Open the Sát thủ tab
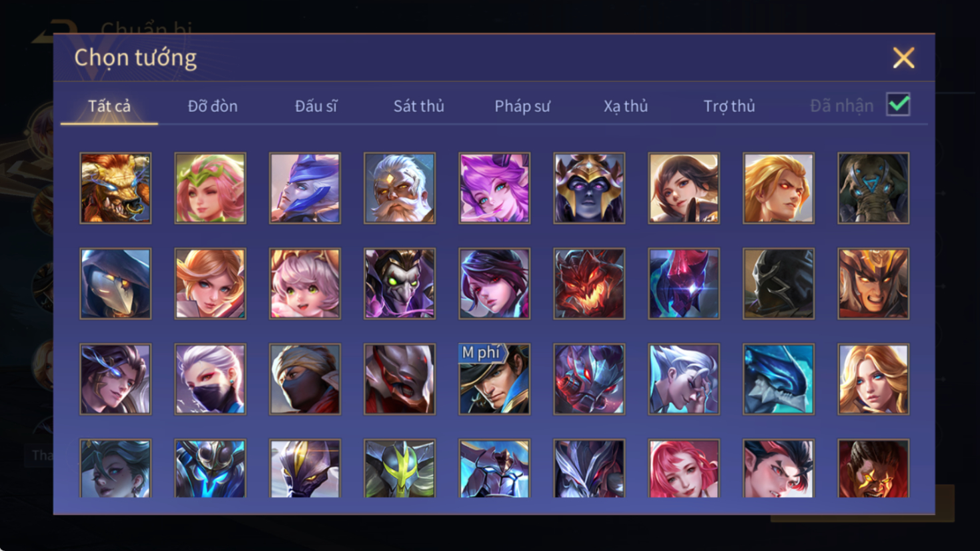Screen dimensions: 980x551 419,106
